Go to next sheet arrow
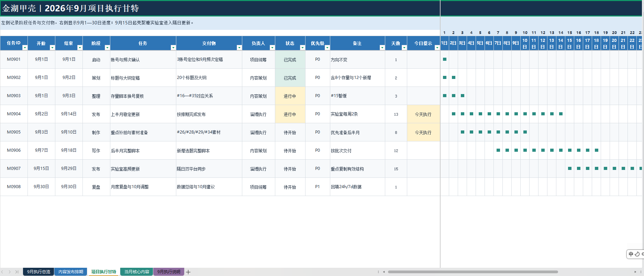The image size is (644, 276). (10, 272)
